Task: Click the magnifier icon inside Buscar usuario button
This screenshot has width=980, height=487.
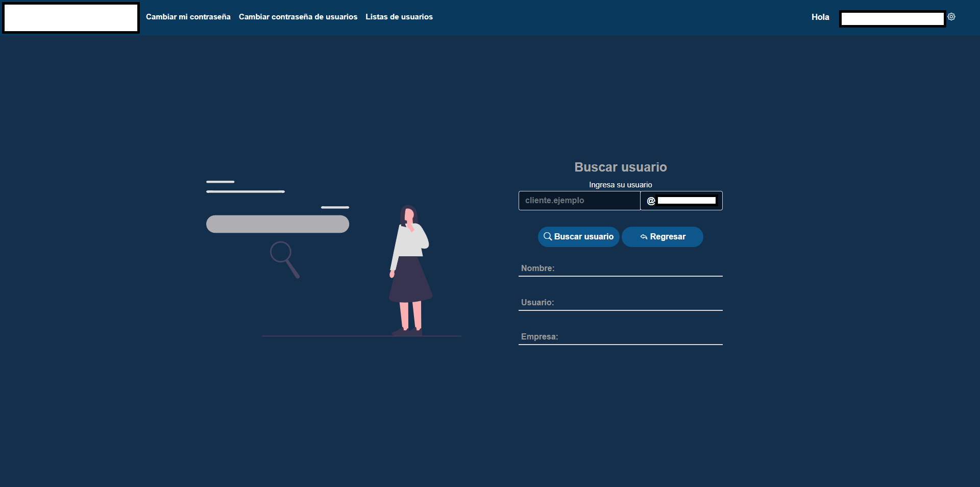Action: (547, 236)
